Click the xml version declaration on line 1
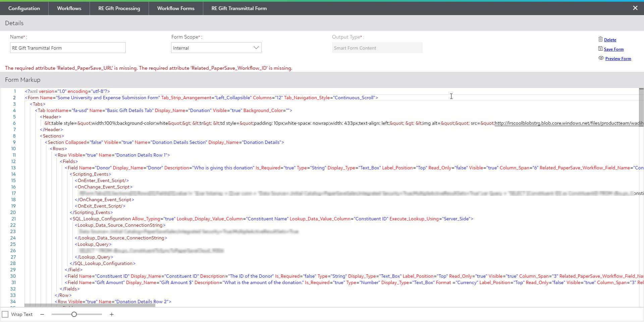644x322 pixels. point(67,91)
